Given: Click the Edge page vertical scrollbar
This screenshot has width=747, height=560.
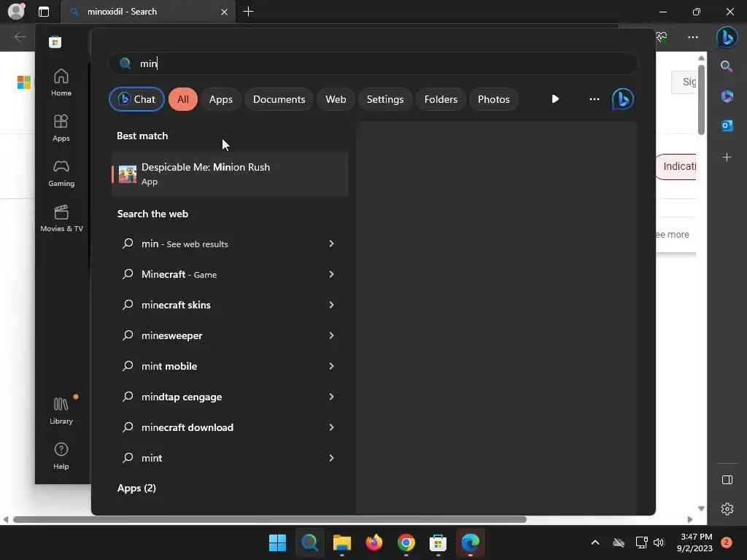Looking at the screenshot, I should tap(701, 100).
